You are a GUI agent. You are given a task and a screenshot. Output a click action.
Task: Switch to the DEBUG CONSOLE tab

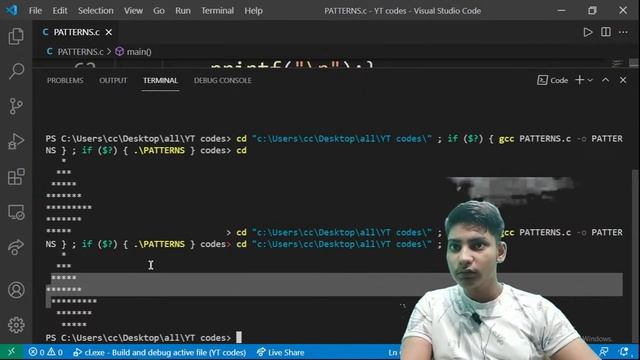click(222, 80)
